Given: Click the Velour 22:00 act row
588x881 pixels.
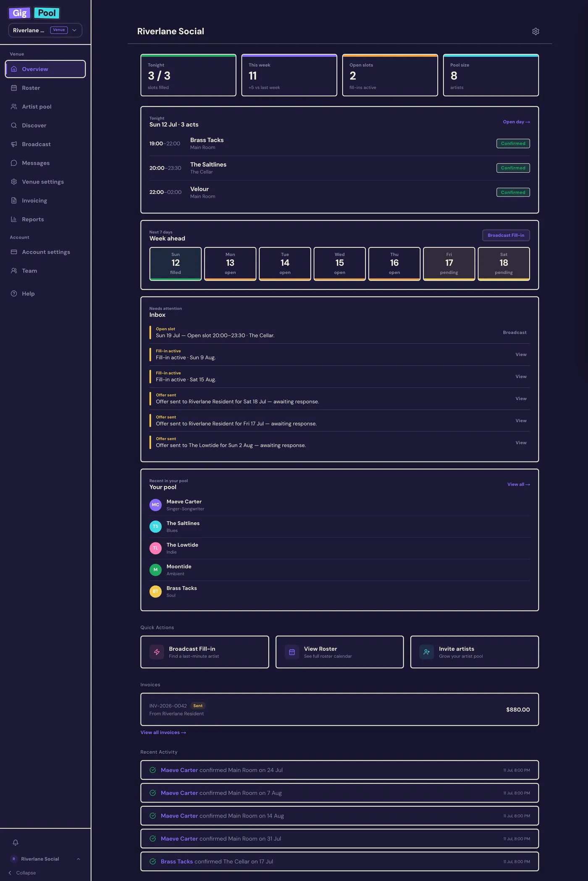Looking at the screenshot, I should [x=339, y=192].
